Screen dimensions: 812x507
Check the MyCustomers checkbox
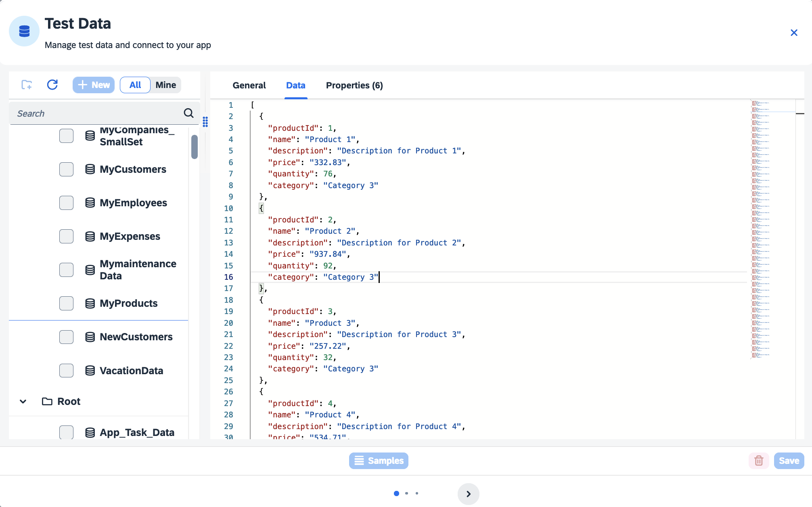(x=66, y=169)
